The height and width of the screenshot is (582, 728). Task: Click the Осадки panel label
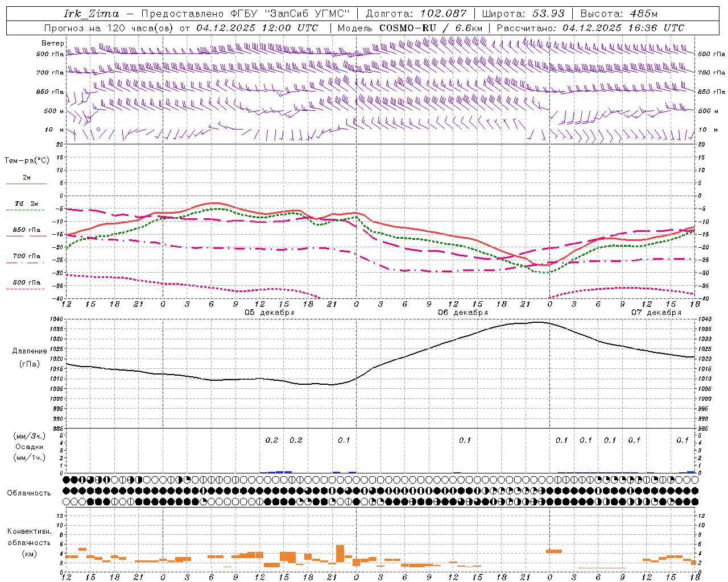click(x=30, y=447)
